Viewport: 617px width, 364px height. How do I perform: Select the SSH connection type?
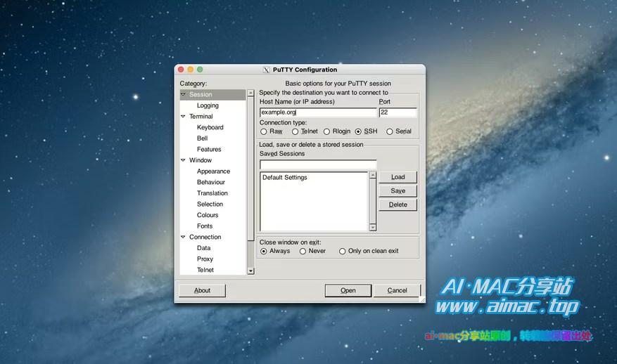tap(358, 131)
